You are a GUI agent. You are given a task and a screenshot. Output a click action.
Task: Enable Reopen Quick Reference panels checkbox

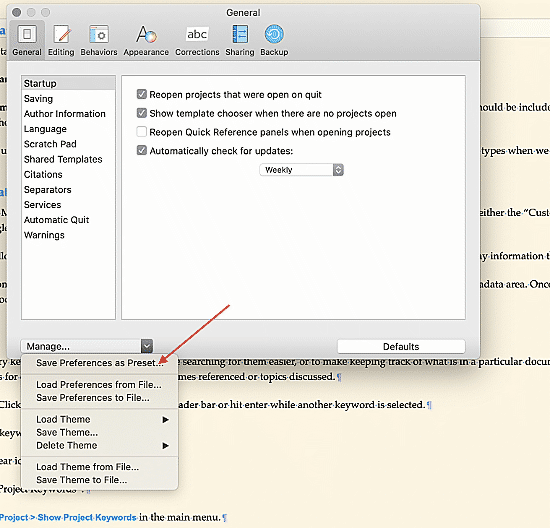pyautogui.click(x=142, y=132)
